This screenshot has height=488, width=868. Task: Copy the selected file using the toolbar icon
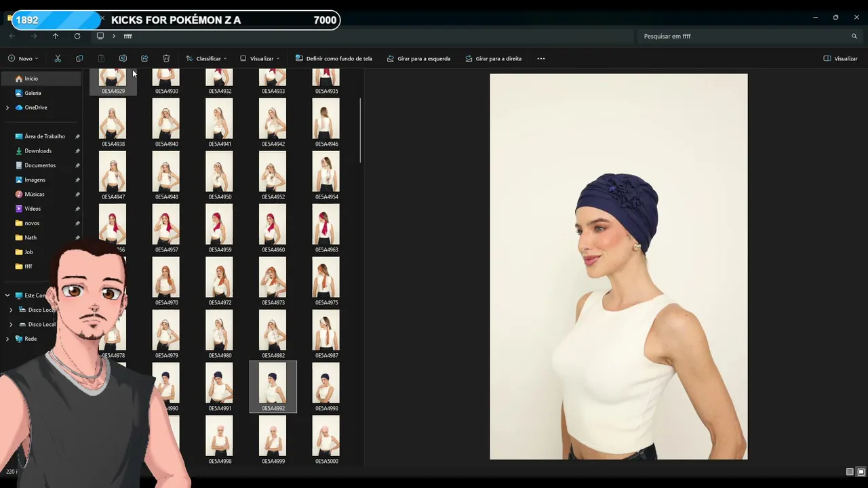79,58
